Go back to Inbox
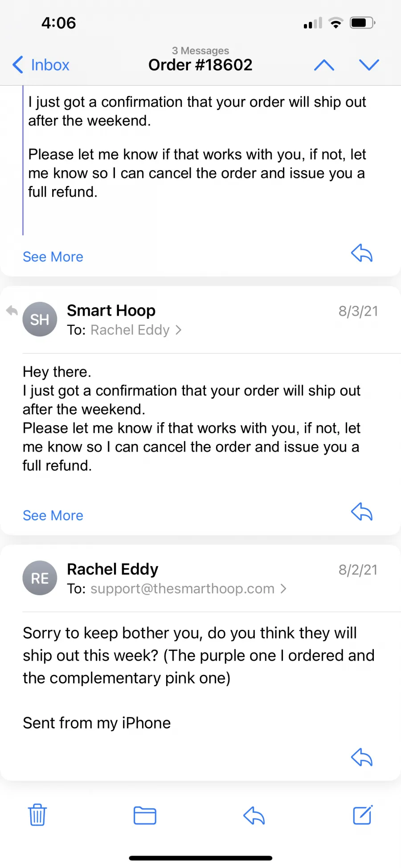 tap(41, 65)
